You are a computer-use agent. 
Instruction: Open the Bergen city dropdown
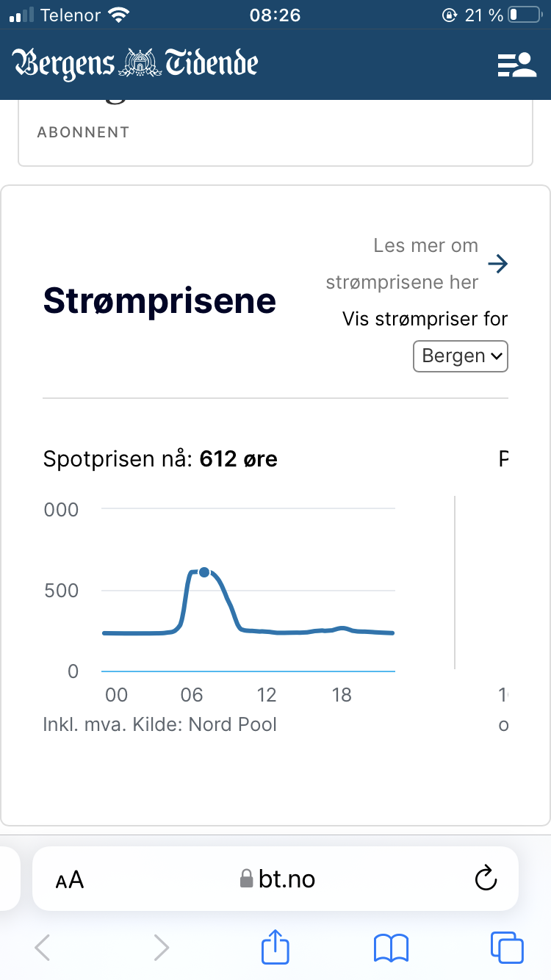click(461, 356)
